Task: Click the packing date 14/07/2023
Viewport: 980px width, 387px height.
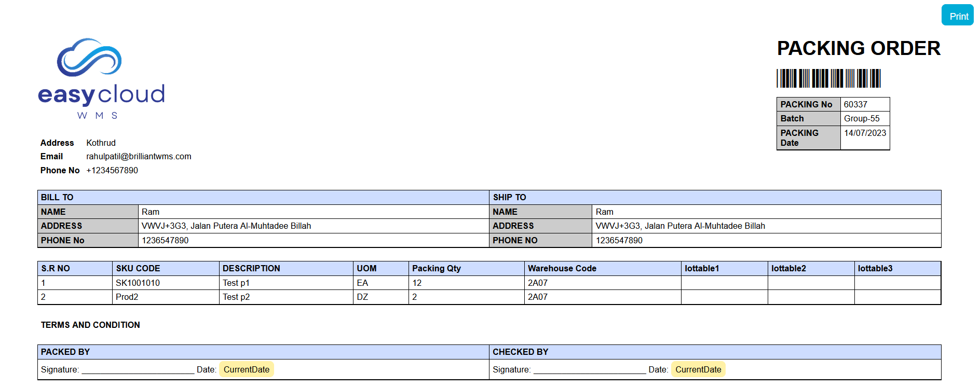Action: point(865,133)
